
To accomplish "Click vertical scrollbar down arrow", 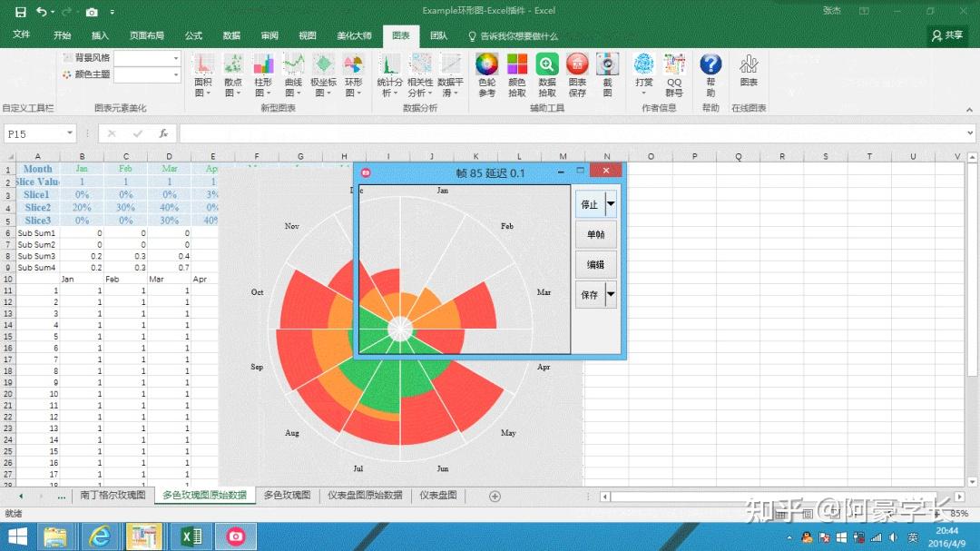I will pyautogui.click(x=972, y=482).
